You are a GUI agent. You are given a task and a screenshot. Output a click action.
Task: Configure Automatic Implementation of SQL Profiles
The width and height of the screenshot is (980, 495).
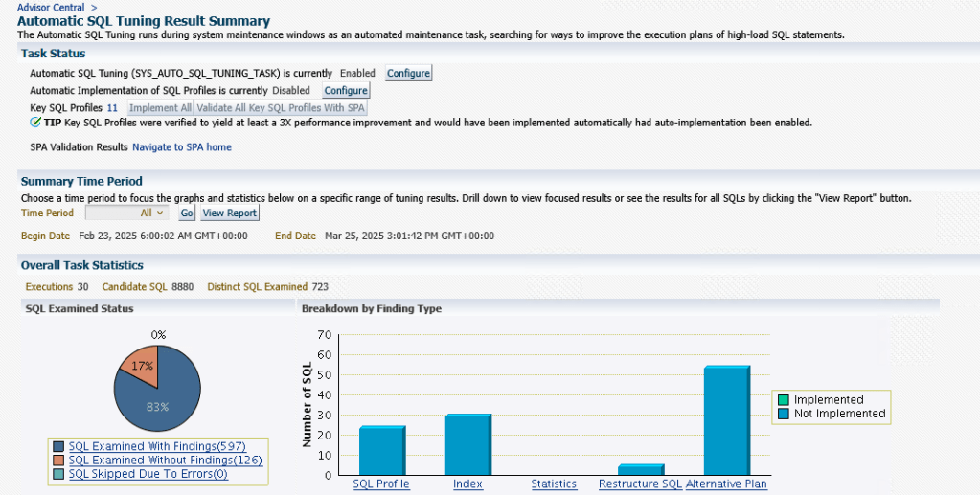click(x=345, y=91)
